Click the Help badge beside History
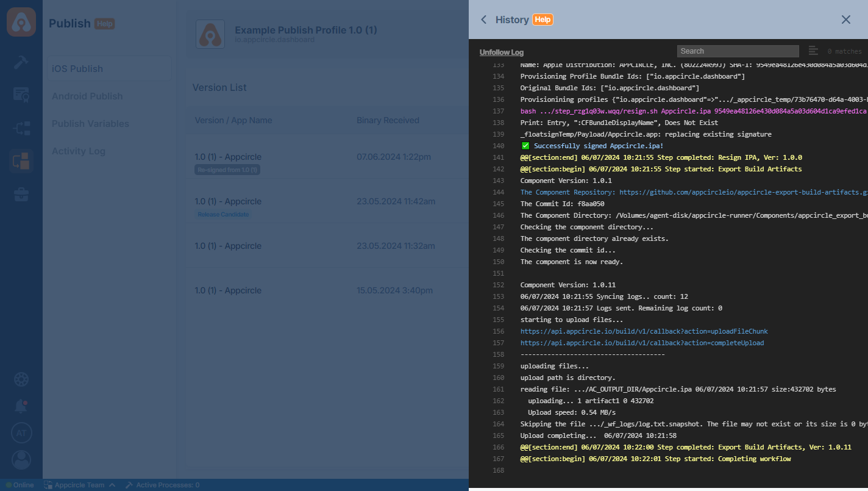Screen dimensions: 868x491 pyautogui.click(x=542, y=20)
